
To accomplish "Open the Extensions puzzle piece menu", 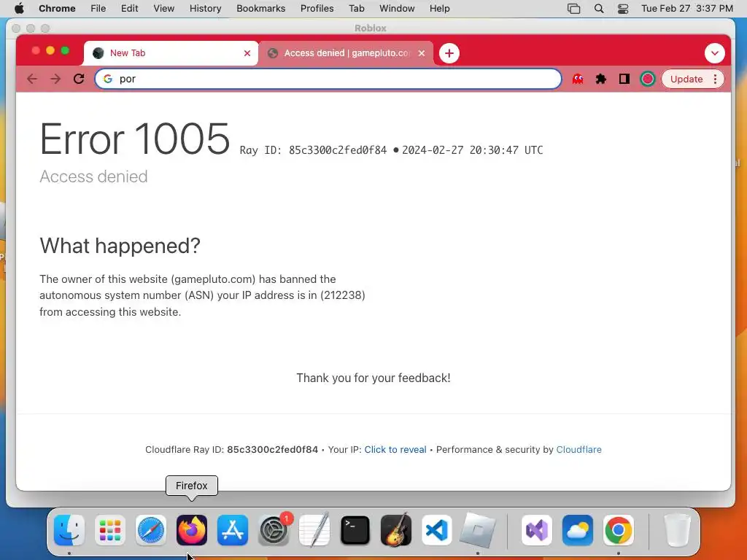I will pyautogui.click(x=601, y=79).
